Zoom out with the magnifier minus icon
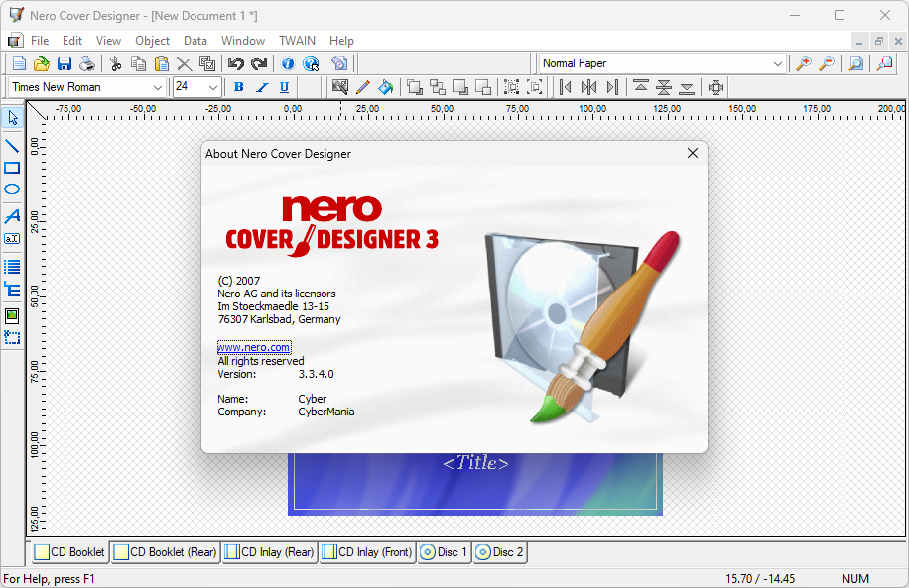The width and height of the screenshot is (909, 588). (x=827, y=63)
